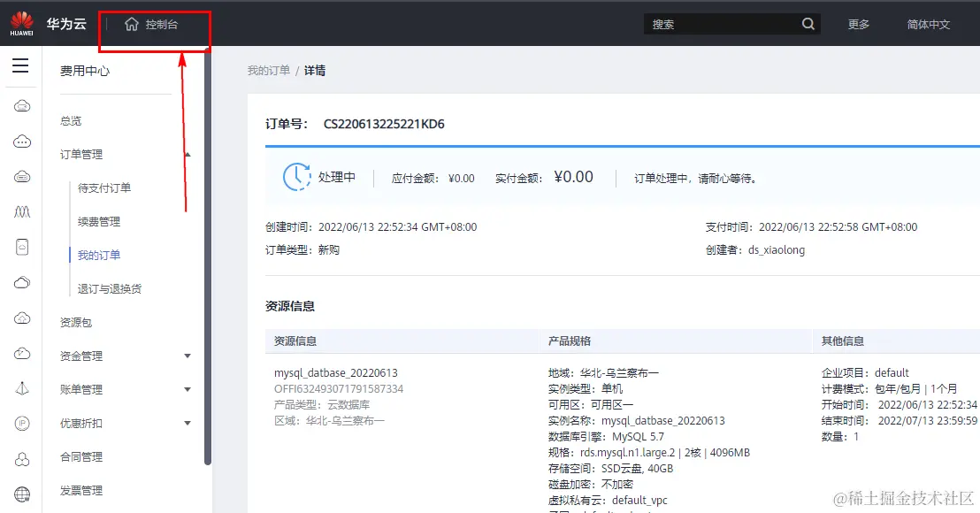980x513 pixels.
Task: Open the sailboat-shaped sidebar icon
Action: pyautogui.click(x=22, y=388)
